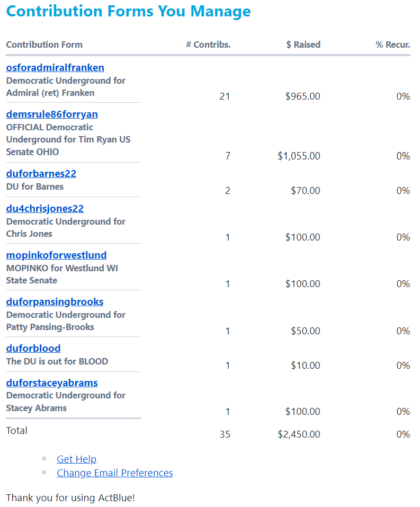Viewport: 420px width, 507px height.
Task: Click the # Contribs. column header
Action: (208, 45)
